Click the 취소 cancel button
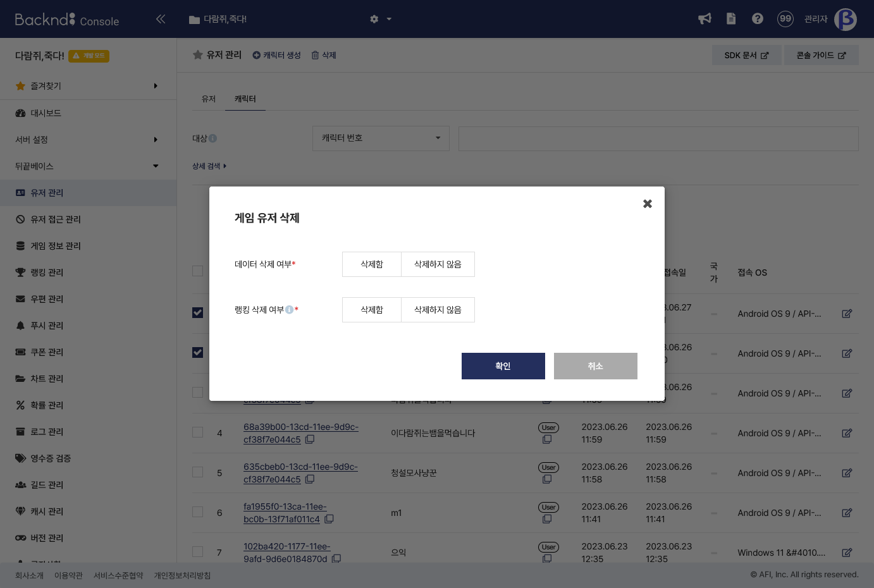Screen dimensions: 874x588 596,366
